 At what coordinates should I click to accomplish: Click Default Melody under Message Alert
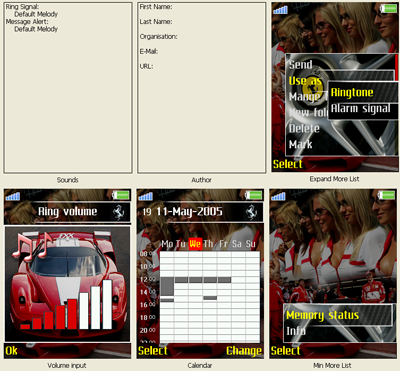36,29
